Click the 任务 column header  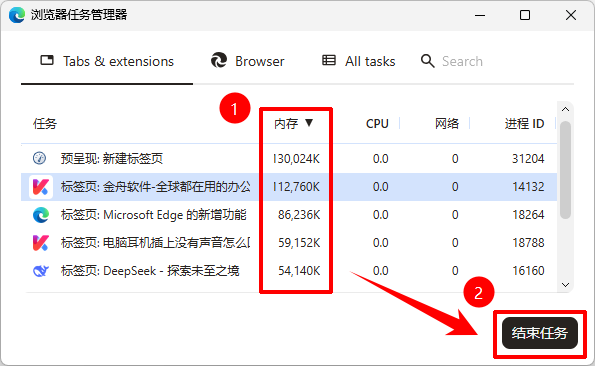(45, 124)
